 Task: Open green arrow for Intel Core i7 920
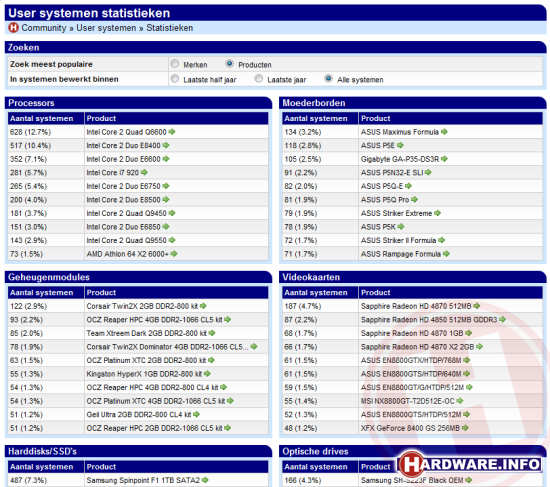144,172
